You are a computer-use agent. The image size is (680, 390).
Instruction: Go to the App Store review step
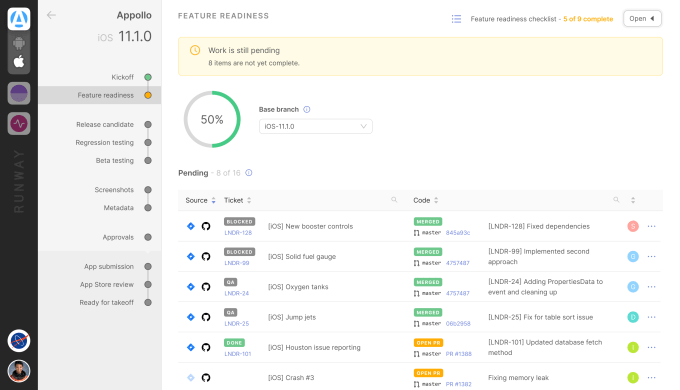pos(107,285)
